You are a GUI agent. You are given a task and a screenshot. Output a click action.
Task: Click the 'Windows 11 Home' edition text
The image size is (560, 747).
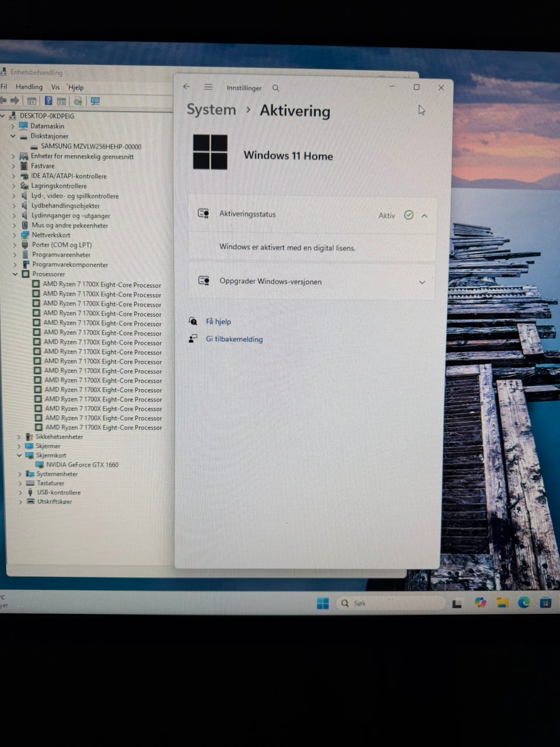tap(288, 155)
